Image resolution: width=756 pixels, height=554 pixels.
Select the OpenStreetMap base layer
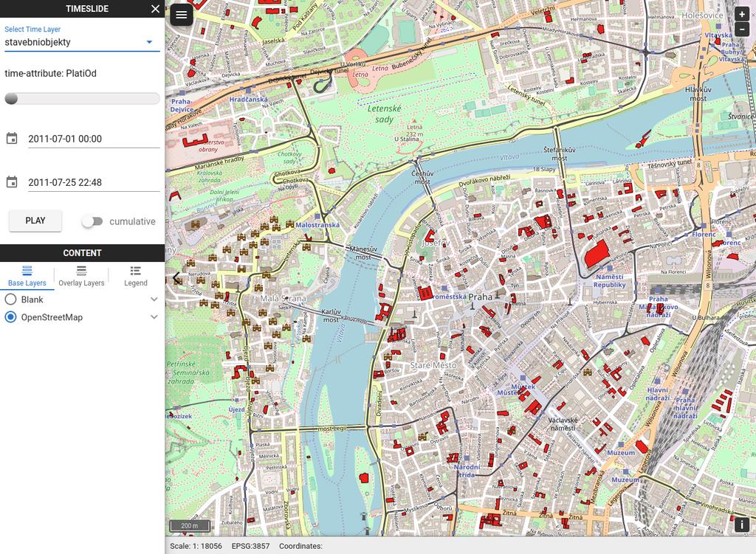(x=10, y=317)
